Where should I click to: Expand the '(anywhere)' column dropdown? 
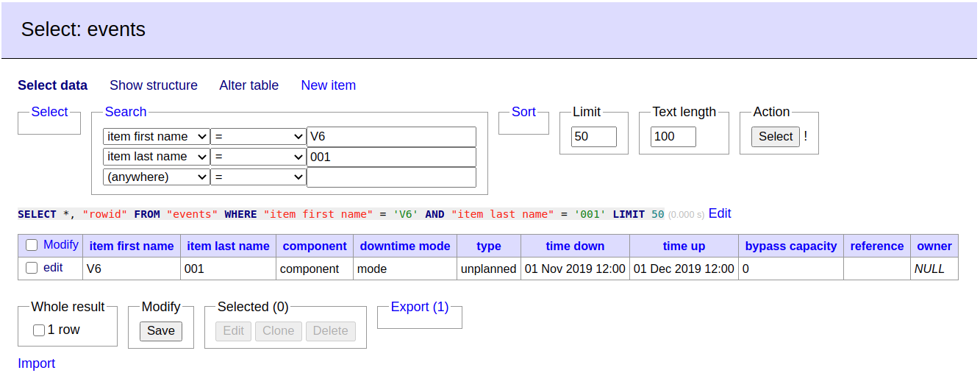[x=156, y=177]
